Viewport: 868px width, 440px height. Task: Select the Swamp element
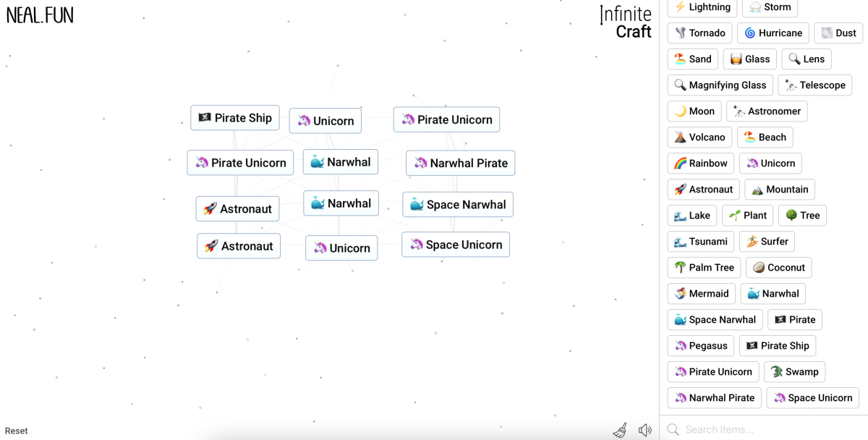click(x=794, y=371)
